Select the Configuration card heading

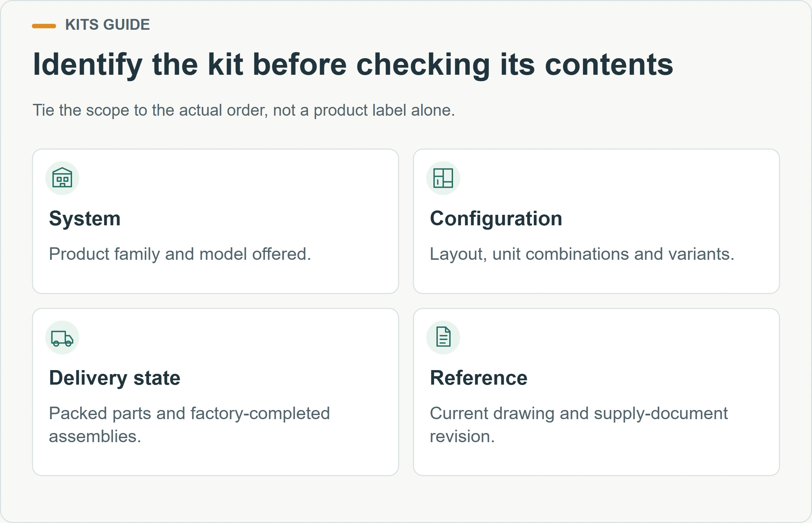(x=496, y=219)
